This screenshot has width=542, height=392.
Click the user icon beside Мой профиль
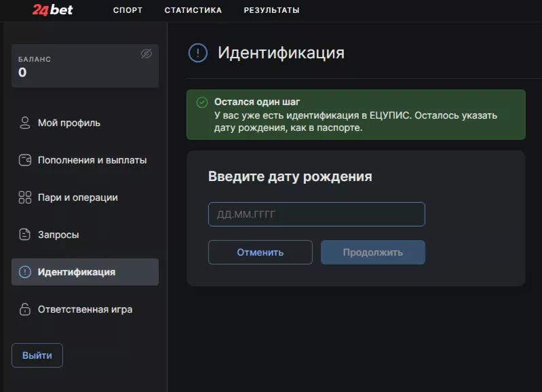coord(25,123)
